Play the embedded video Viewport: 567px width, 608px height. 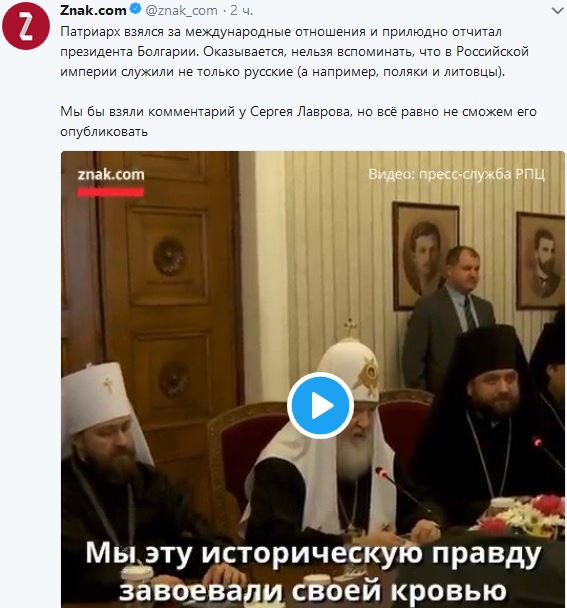(x=320, y=406)
